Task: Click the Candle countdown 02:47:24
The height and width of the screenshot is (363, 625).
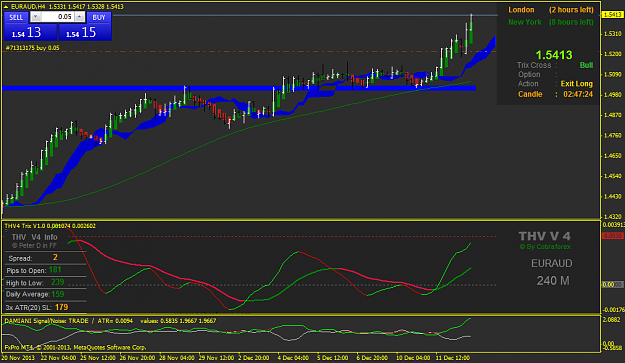Action: pyautogui.click(x=578, y=94)
